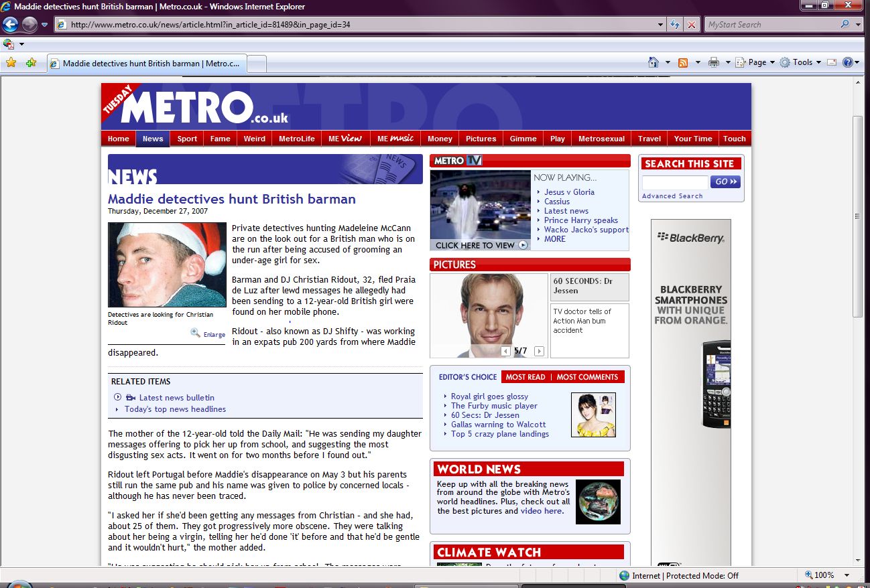The height and width of the screenshot is (588, 870).
Task: Show next picture in Pictures gallery
Action: (539, 351)
